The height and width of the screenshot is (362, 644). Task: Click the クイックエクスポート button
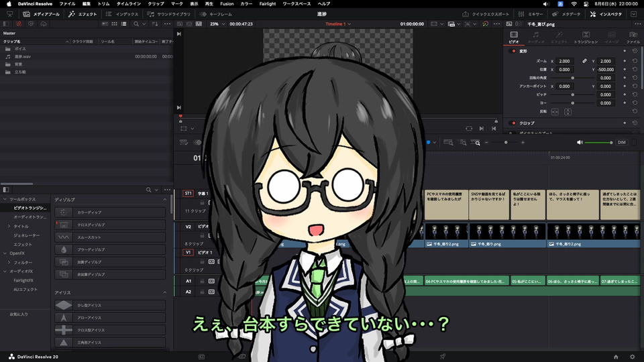coord(486,14)
